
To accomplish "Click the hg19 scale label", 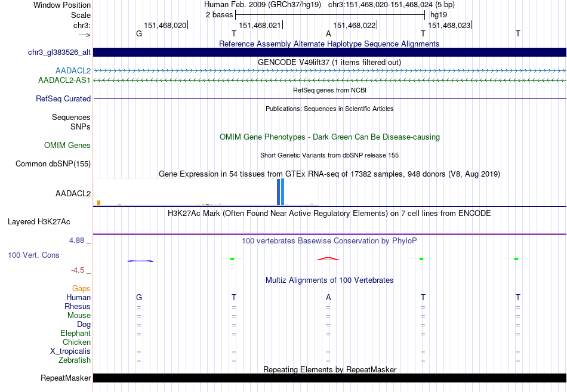I will click(x=438, y=15).
